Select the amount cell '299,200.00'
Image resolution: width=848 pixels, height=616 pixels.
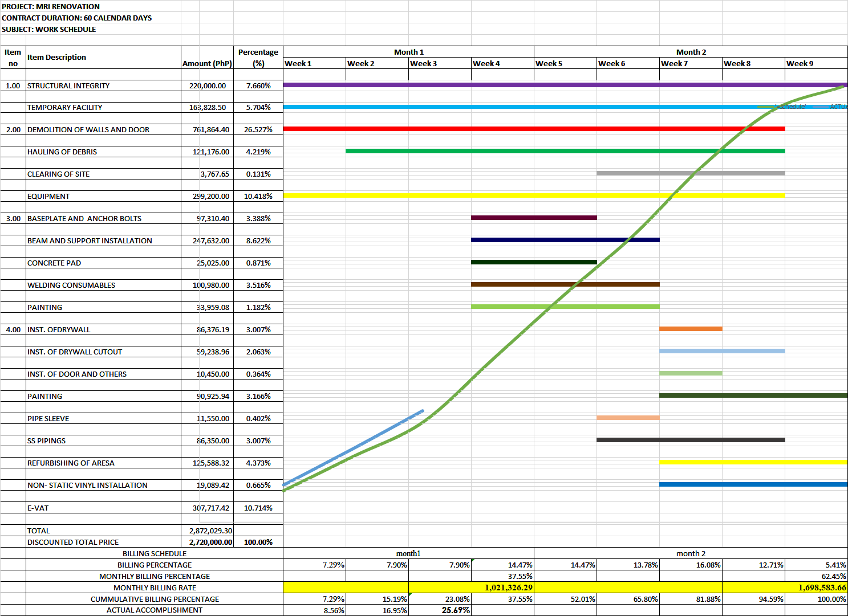[207, 196]
